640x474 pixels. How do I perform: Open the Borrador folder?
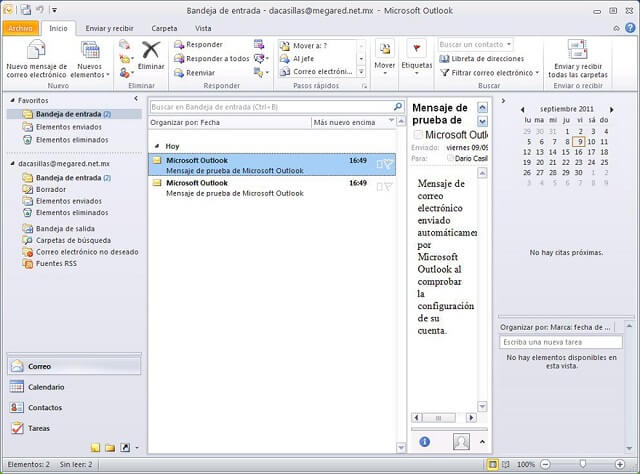[51, 189]
